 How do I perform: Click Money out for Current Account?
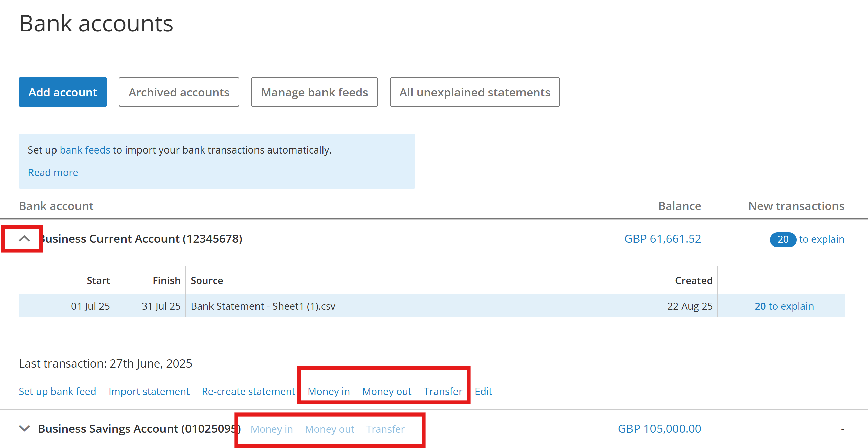coord(387,391)
